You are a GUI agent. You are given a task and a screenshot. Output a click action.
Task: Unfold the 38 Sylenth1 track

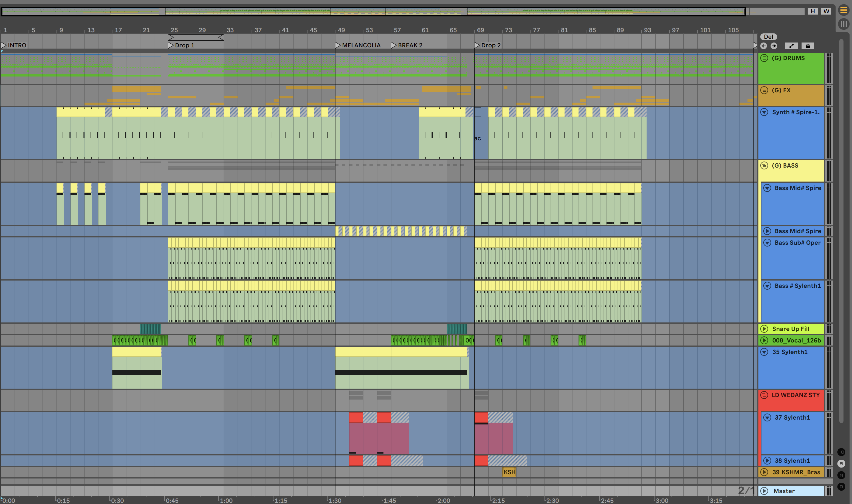tap(768, 461)
